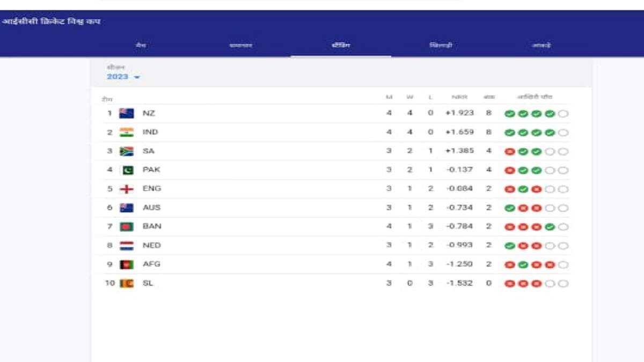Open the समाचार (News) tab
Viewport: 644px width, 362px height.
coord(240,46)
